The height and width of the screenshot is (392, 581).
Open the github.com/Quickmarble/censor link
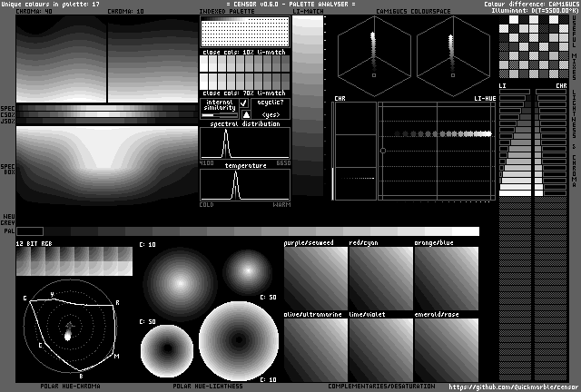point(513,387)
